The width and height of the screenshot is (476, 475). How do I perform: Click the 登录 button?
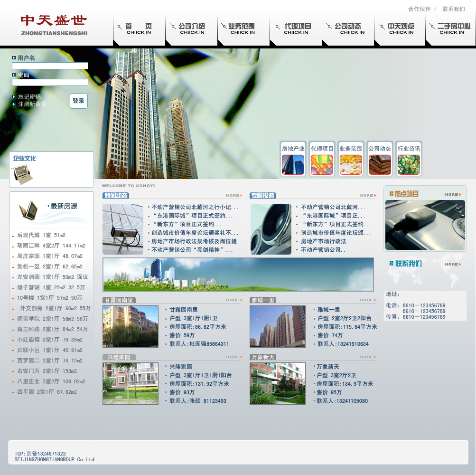coord(79,101)
